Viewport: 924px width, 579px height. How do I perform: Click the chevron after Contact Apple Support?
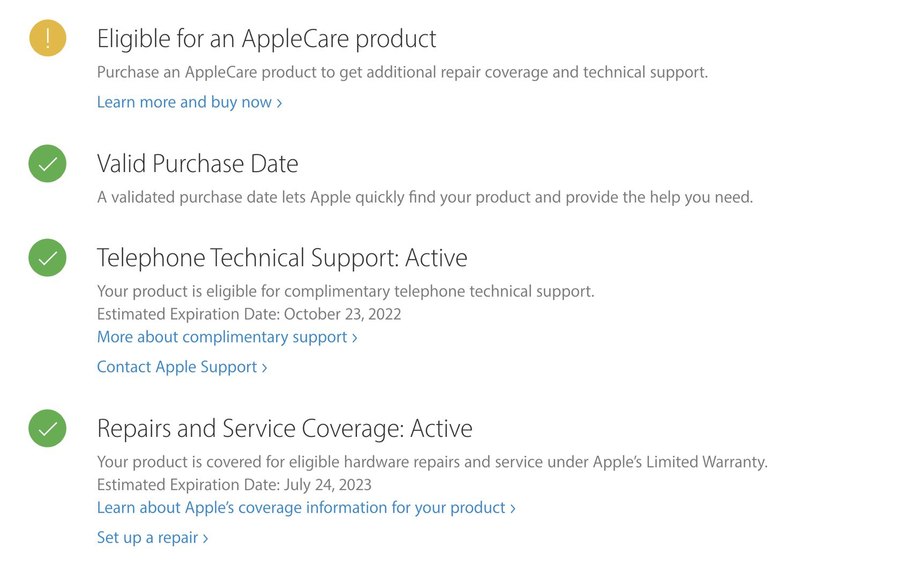(x=264, y=368)
